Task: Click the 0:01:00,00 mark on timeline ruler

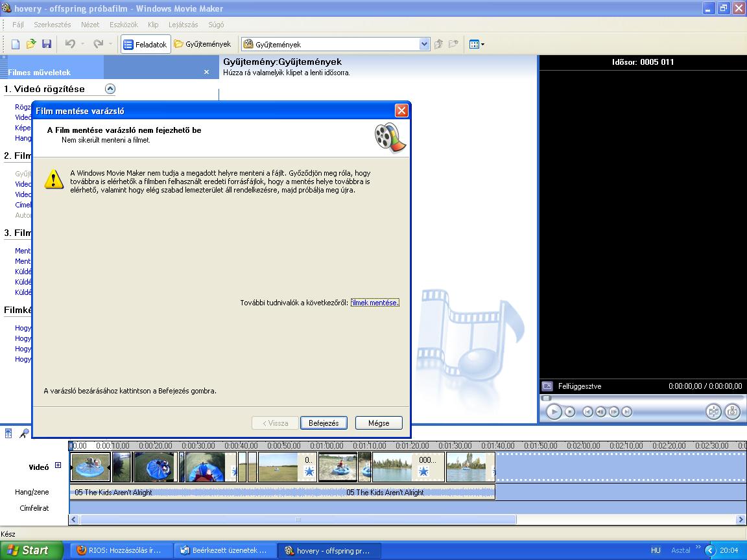Action: pos(326,446)
